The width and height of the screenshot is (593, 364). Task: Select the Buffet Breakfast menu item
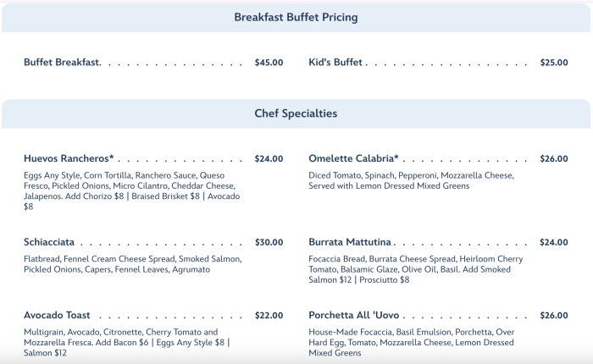tap(62, 63)
